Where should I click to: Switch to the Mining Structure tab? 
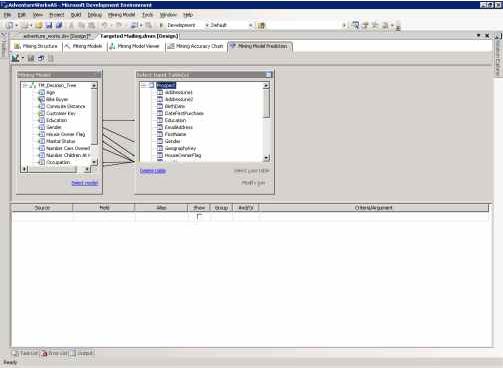click(36, 46)
